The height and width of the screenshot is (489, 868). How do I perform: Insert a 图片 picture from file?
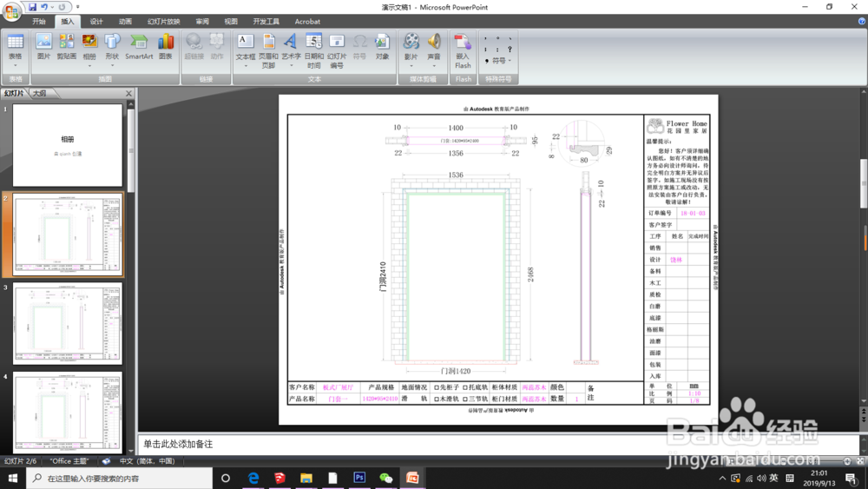tap(43, 47)
